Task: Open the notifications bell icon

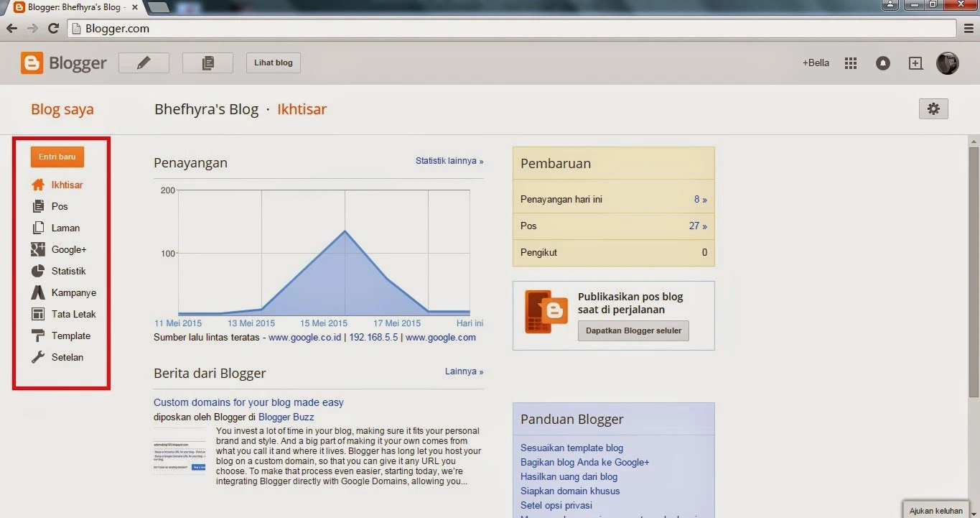Action: pyautogui.click(x=883, y=63)
